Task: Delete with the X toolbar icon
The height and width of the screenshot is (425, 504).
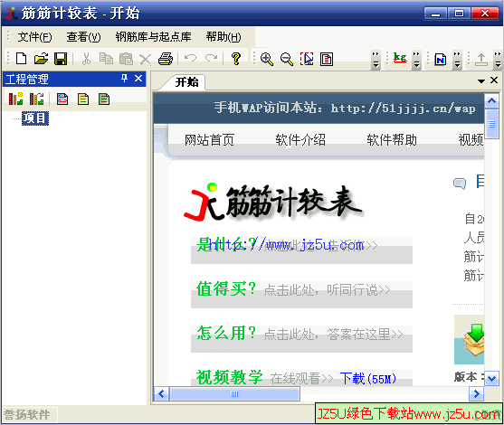Action: tap(146, 60)
